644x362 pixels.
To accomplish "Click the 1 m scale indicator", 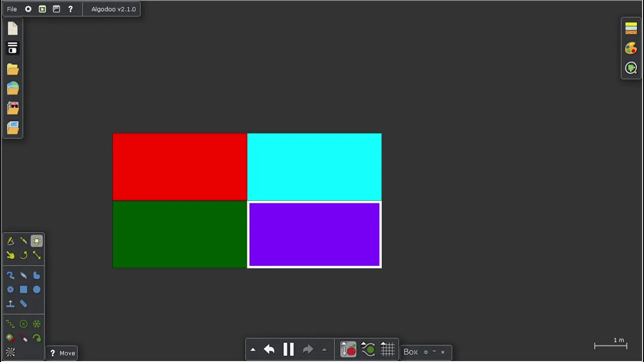I will coord(611,343).
